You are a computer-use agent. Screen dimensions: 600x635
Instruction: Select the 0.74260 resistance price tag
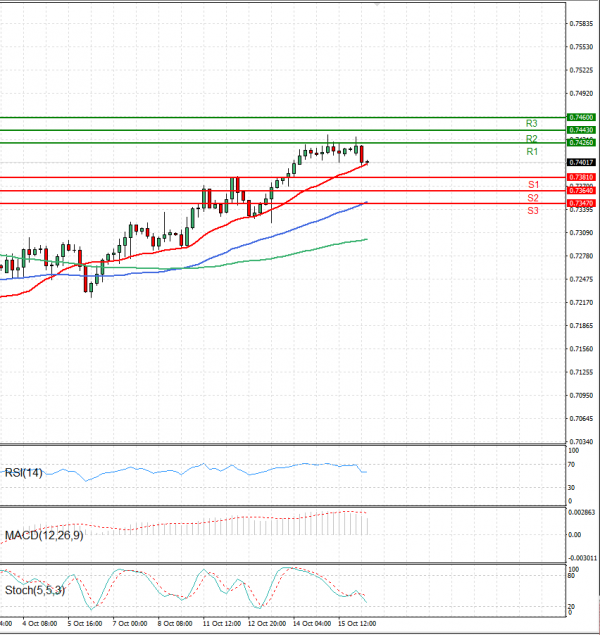(581, 143)
